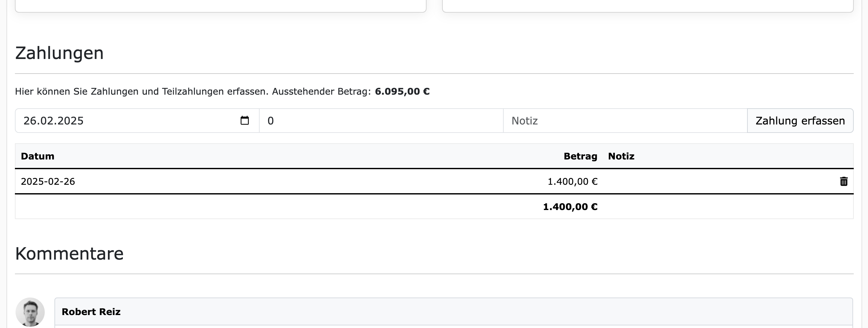Click the total sum 1.400,00 €
This screenshot has height=328, width=868.
point(570,207)
